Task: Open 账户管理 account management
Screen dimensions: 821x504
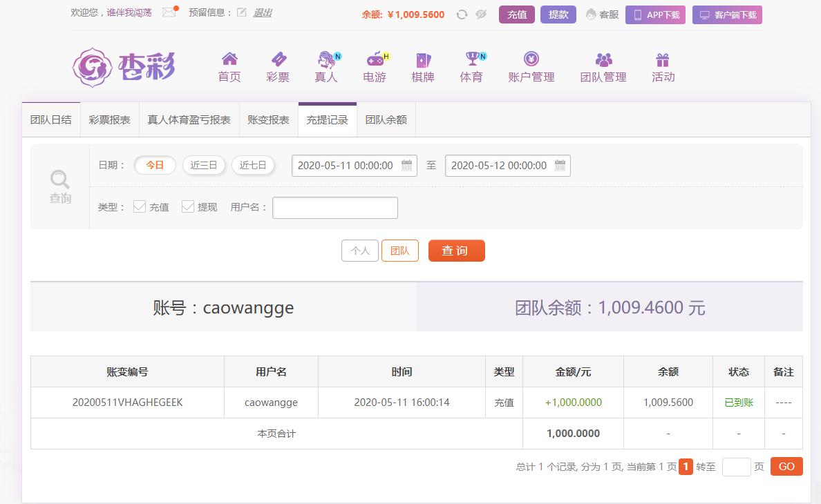Action: click(x=531, y=67)
